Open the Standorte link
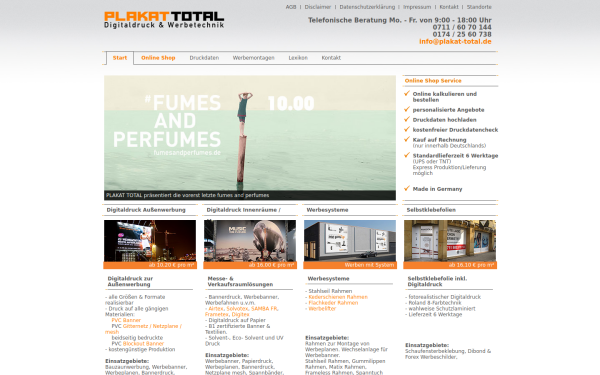Image resolution: width=600 pixels, height=375 pixels. click(479, 7)
